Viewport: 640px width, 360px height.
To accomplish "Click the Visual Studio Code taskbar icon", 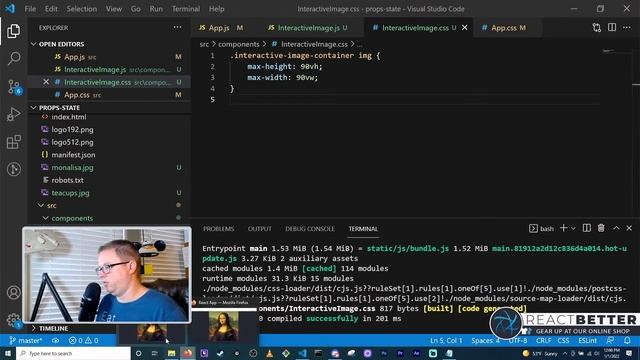I will [302, 353].
